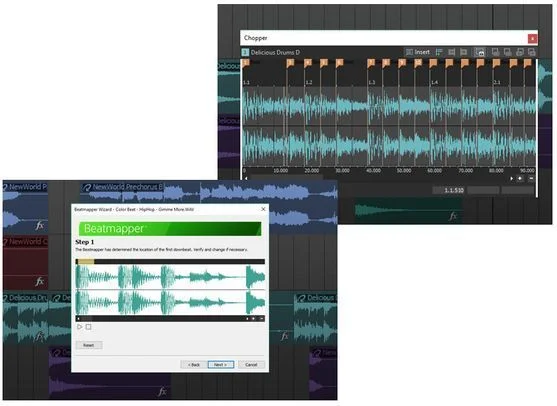This screenshot has height=406, width=557.
Task: Stop audio preview in Beatmapper
Action: pos(88,327)
